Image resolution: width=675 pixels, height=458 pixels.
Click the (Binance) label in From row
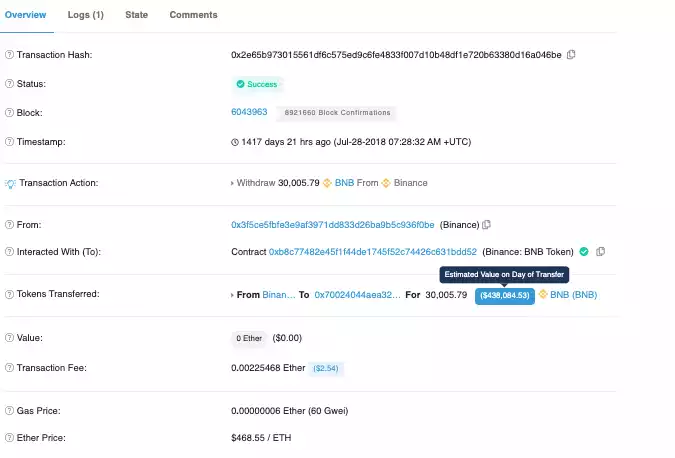click(459, 225)
